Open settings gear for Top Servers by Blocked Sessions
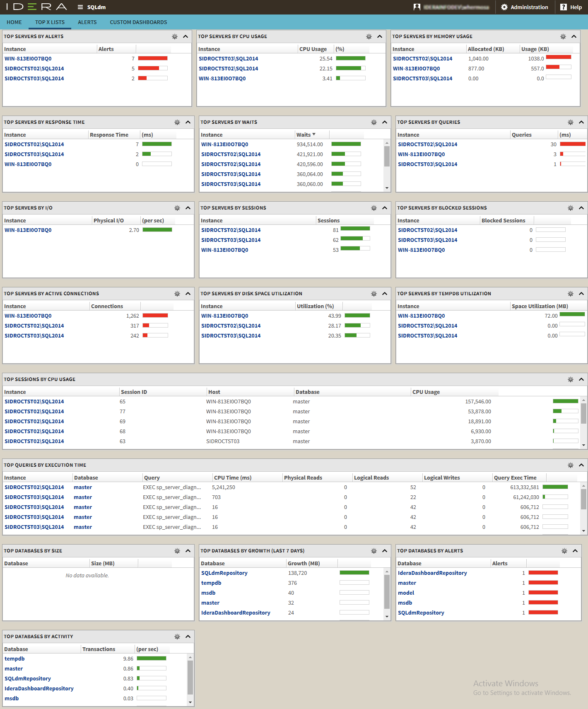The width and height of the screenshot is (588, 709). point(571,208)
